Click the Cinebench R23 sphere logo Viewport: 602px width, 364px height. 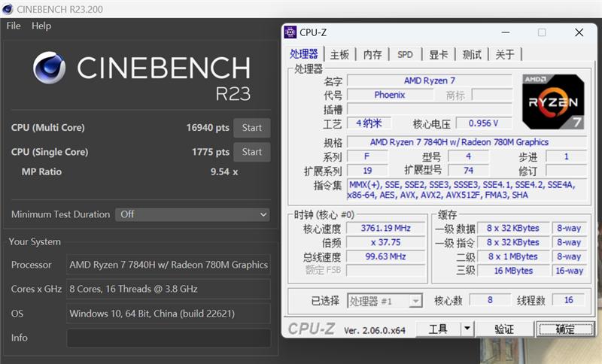(49, 68)
